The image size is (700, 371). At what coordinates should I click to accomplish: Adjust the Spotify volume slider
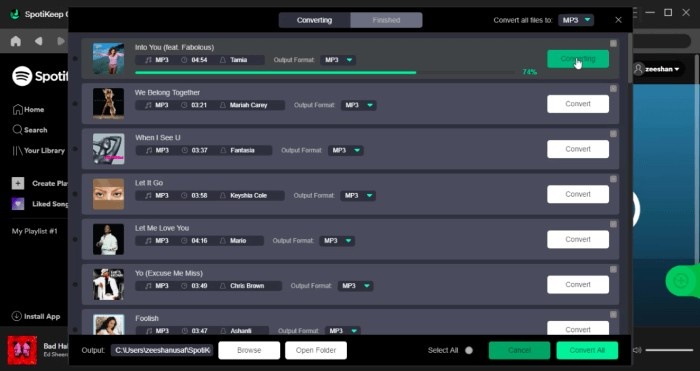pyautogui.click(x=669, y=350)
